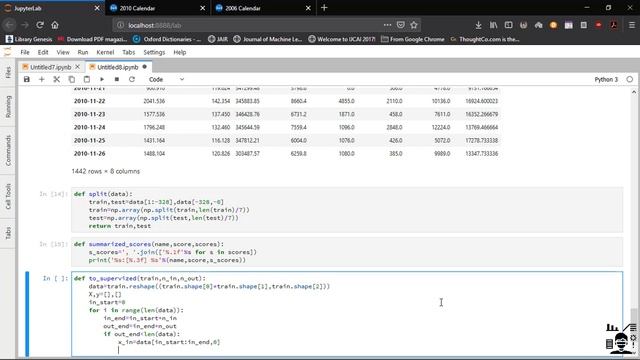Screen dimensions: 640x360
Task: Open the Journal of Machine Learning bookmark
Action: coord(268,39)
